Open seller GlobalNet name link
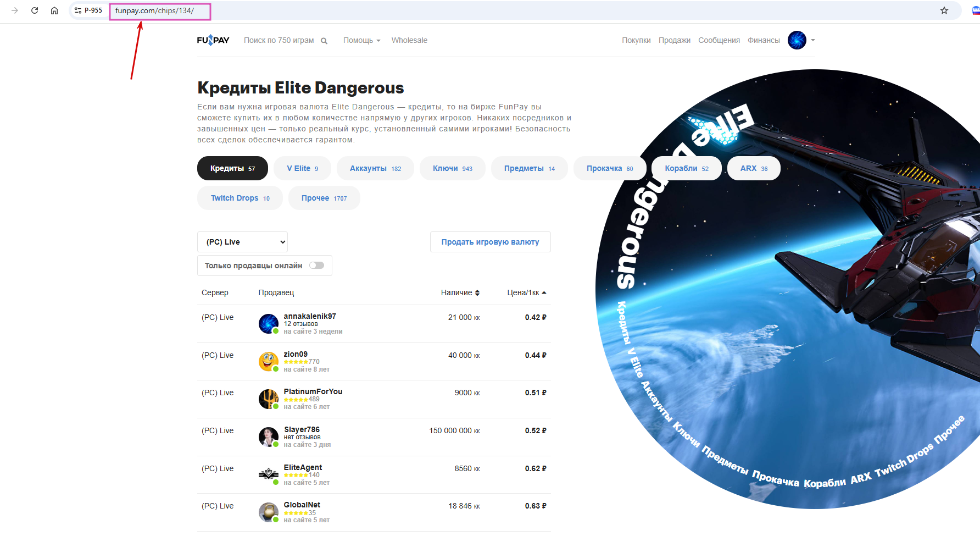 (302, 505)
